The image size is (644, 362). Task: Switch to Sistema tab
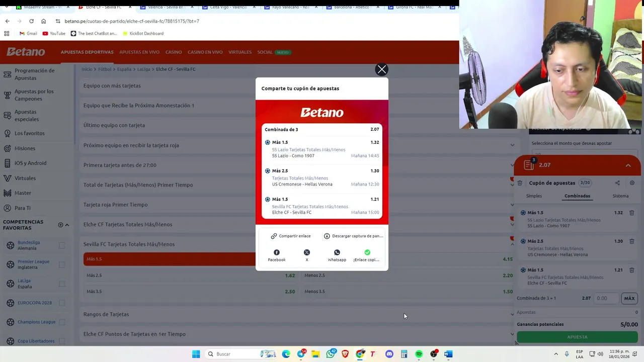(620, 196)
